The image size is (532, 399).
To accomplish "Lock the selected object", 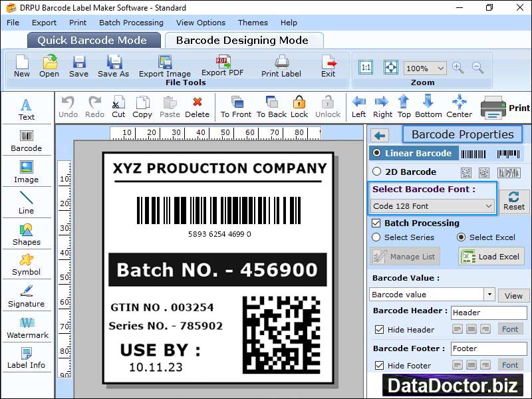I will coord(299,106).
